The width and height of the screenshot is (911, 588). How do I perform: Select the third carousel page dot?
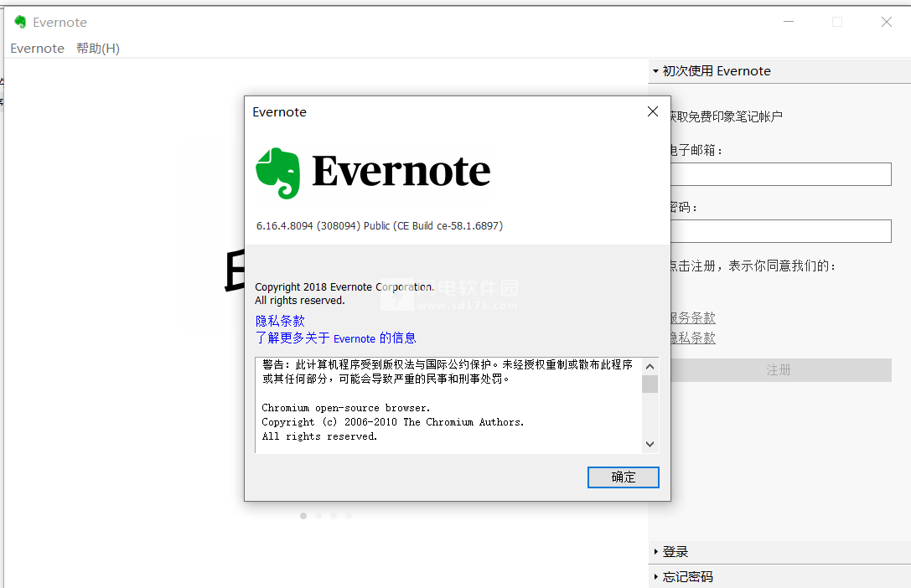tap(334, 515)
